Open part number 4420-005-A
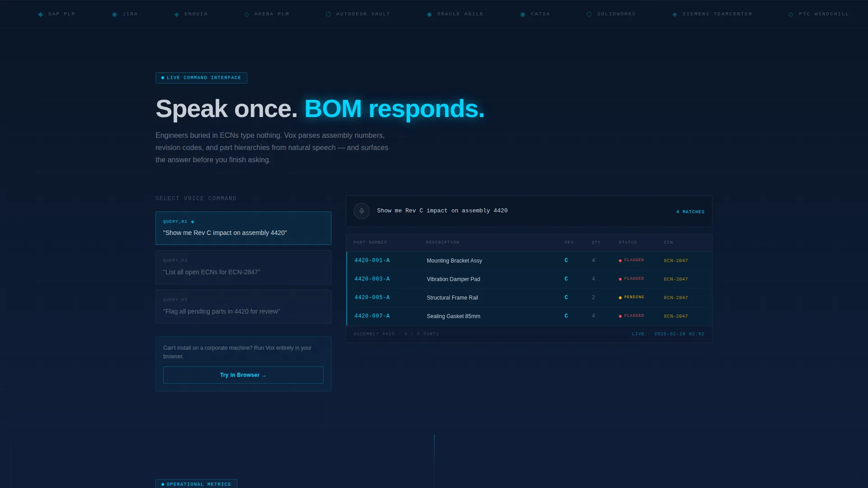Image resolution: width=868 pixels, height=488 pixels. pos(372,297)
